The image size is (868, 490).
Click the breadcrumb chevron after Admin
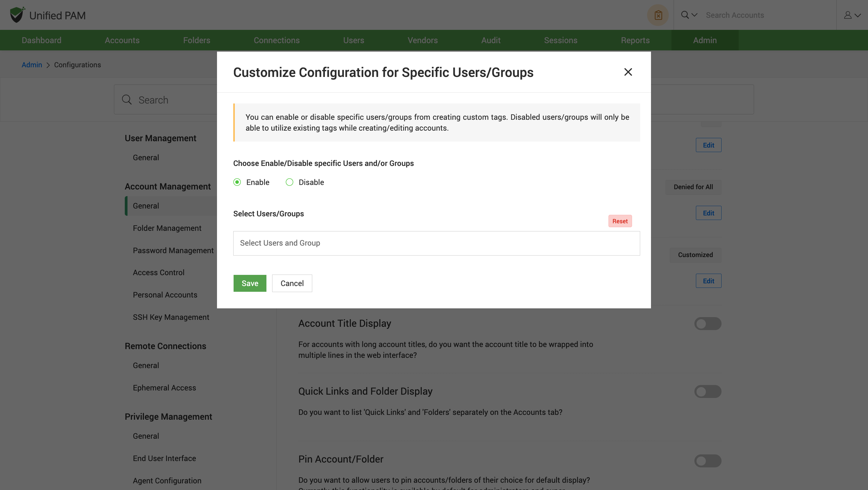click(x=48, y=65)
